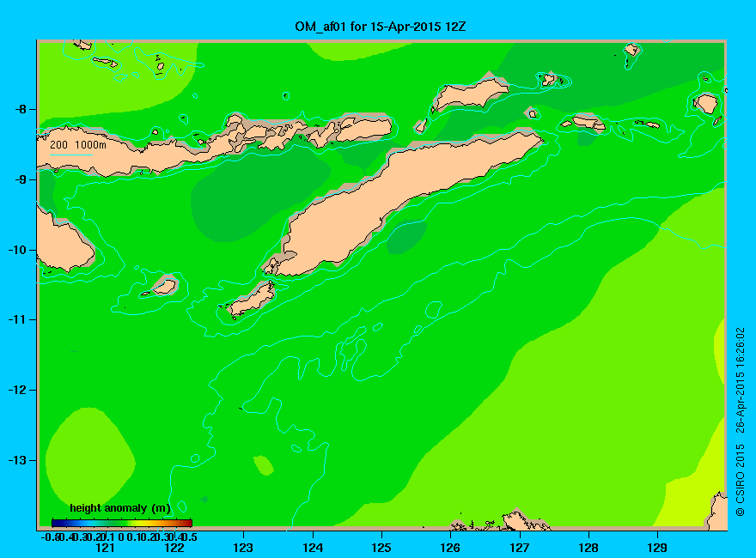Click the latitude axis label -11

point(17,319)
